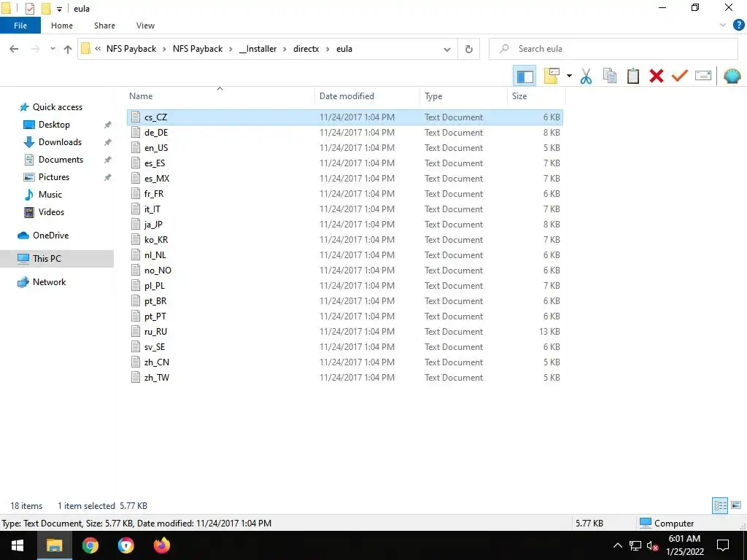Select the es_MX file
The height and width of the screenshot is (560, 747).
tap(345, 179)
